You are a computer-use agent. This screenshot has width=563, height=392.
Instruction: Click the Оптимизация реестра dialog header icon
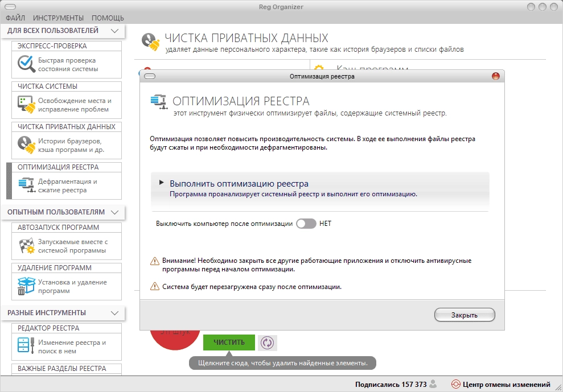[159, 102]
